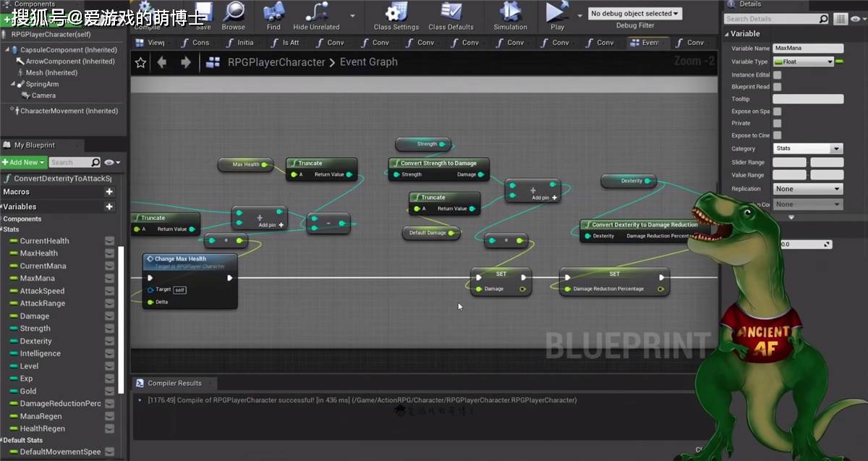The width and height of the screenshot is (868, 461).
Task: Tick the Private checkbox
Action: click(x=777, y=123)
